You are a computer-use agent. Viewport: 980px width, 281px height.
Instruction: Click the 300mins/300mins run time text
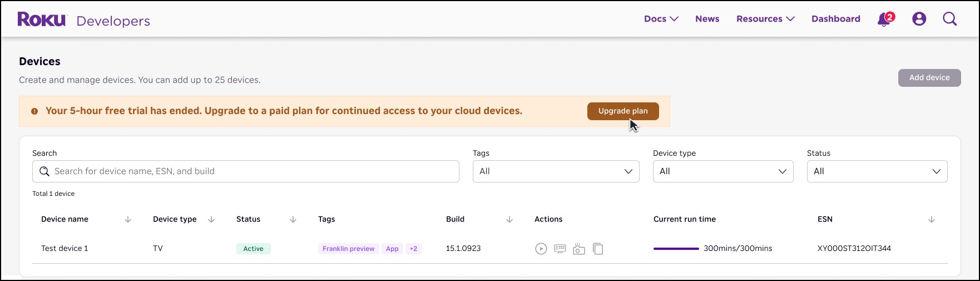click(x=738, y=249)
